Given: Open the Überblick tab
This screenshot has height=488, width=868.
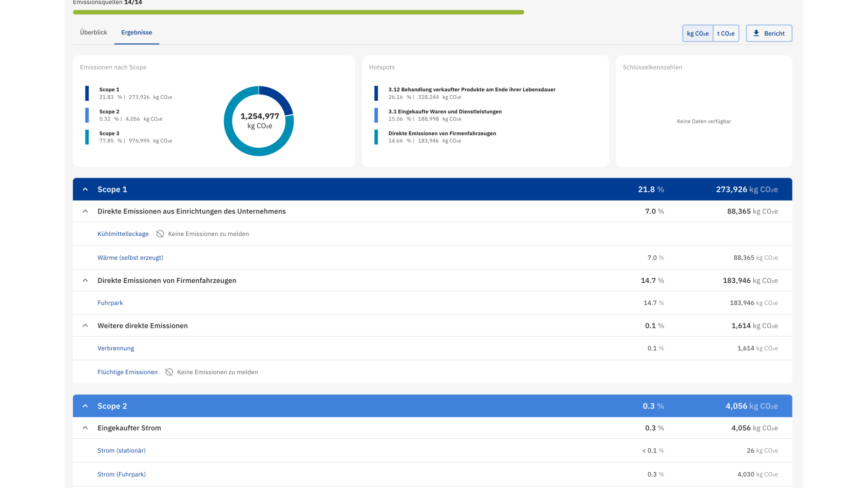Looking at the screenshot, I should 93,33.
